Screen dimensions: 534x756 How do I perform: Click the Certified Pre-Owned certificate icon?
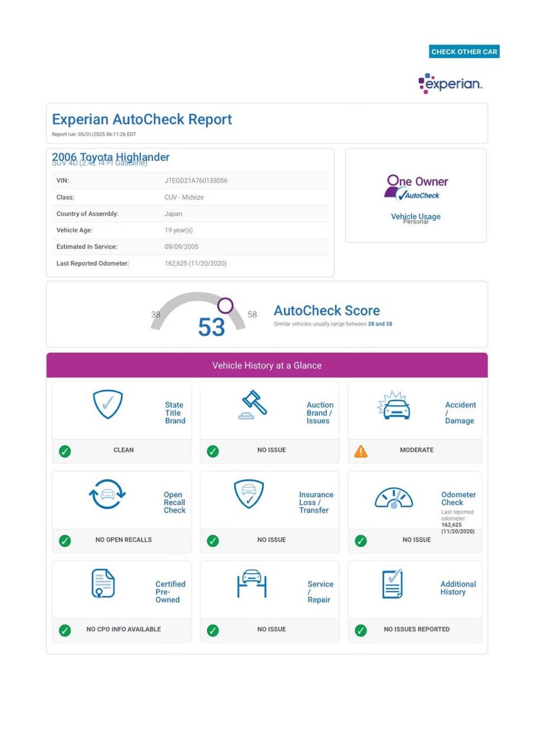[x=103, y=583]
